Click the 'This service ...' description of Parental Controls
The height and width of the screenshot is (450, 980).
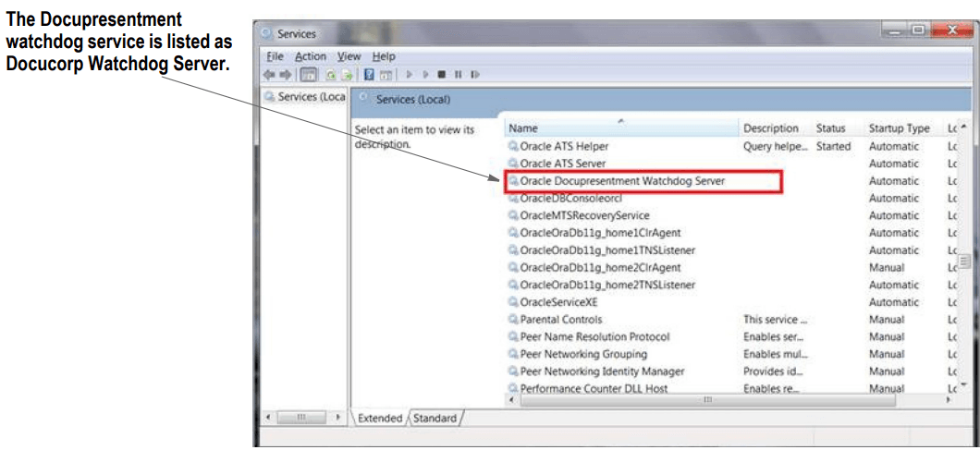(775, 320)
